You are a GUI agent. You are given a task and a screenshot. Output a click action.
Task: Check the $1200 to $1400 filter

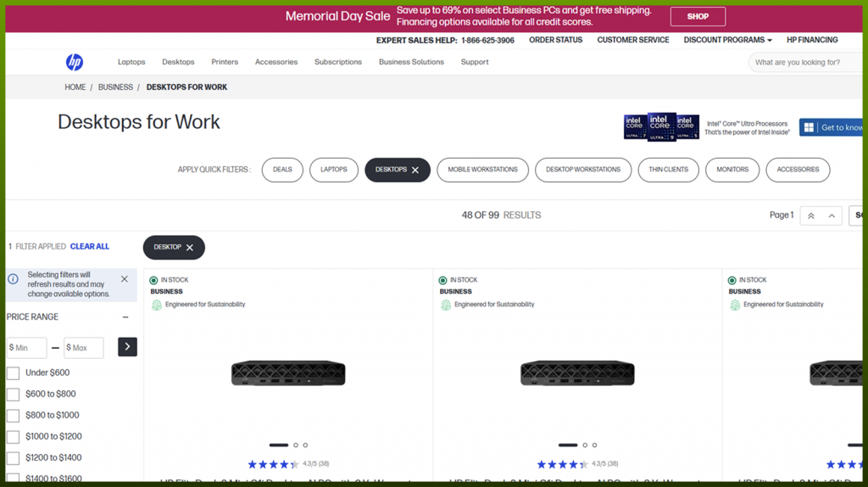14,458
